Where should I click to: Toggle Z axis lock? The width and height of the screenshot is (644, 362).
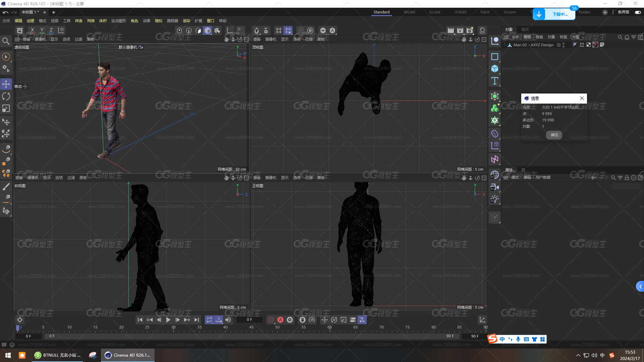(51, 31)
